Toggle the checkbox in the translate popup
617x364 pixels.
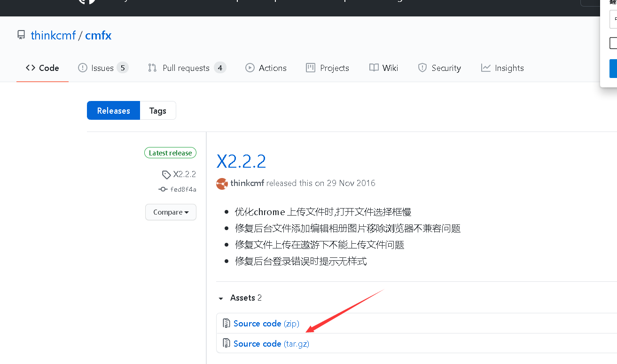613,43
